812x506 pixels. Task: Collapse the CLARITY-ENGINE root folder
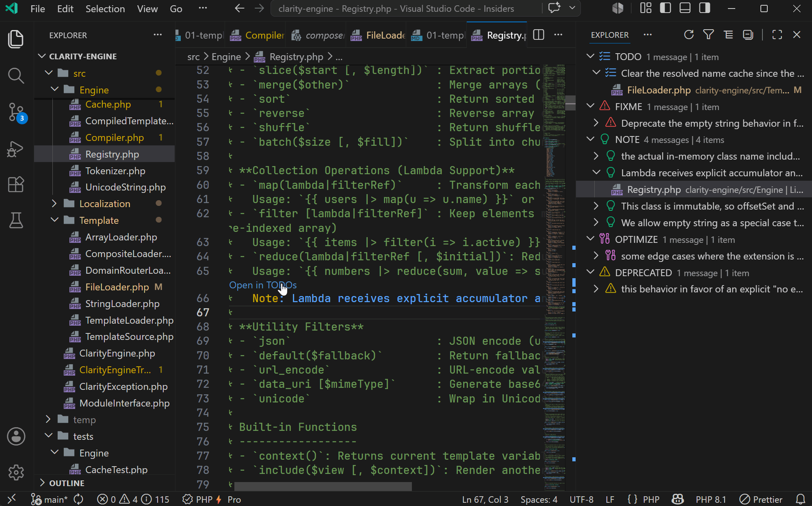point(41,56)
